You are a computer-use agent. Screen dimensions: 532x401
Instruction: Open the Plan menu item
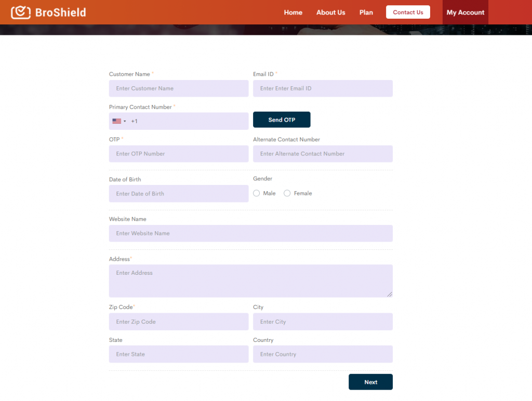(x=366, y=12)
